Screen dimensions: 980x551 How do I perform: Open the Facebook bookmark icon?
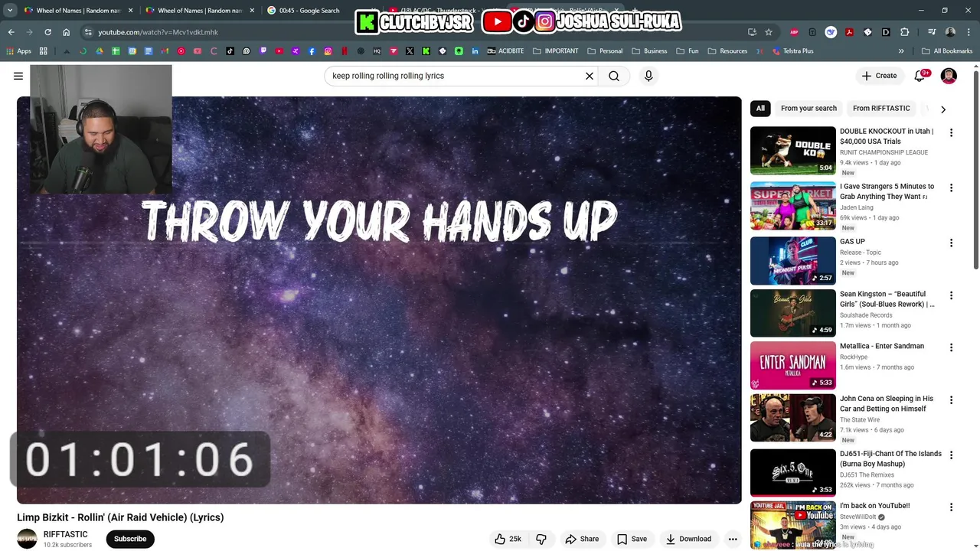pos(312,51)
